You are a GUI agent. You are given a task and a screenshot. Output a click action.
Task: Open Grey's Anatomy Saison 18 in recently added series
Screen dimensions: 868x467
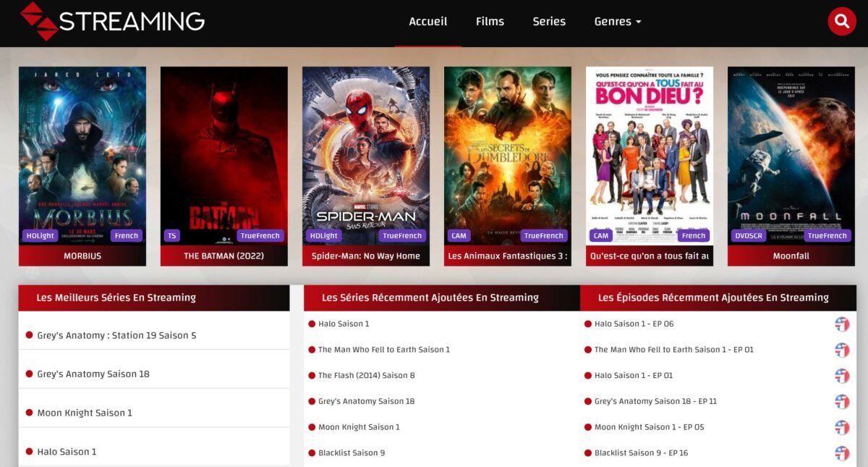(x=367, y=401)
